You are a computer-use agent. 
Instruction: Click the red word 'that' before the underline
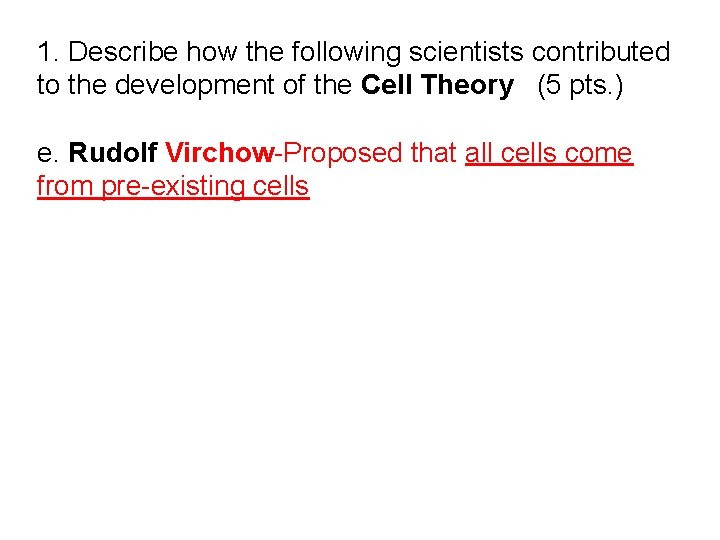point(433,152)
